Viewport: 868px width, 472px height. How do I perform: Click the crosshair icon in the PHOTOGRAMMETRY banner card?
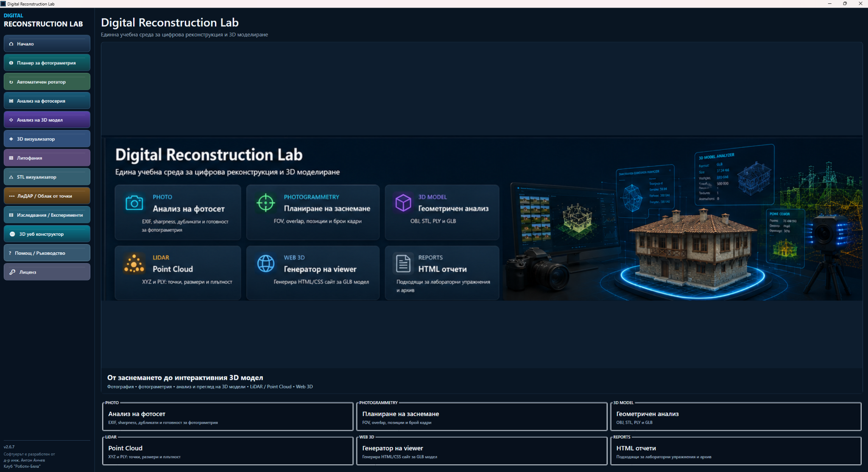pyautogui.click(x=266, y=203)
